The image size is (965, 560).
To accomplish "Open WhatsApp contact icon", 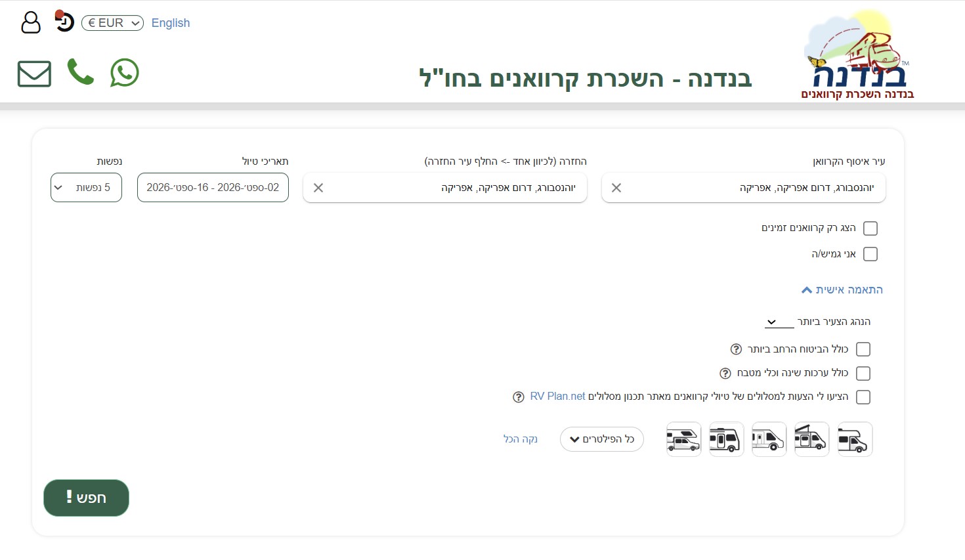I will [x=124, y=73].
